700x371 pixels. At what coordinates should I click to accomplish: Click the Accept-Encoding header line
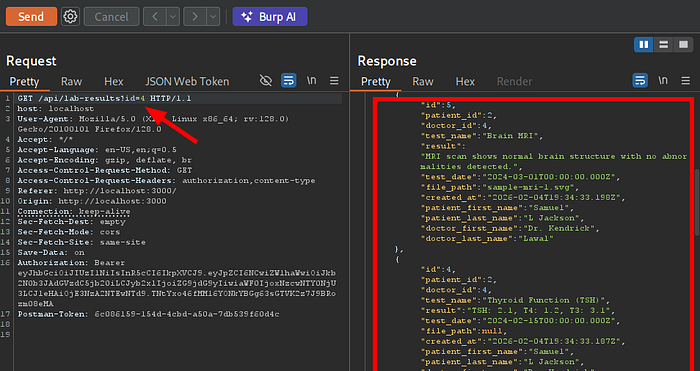coord(104,160)
